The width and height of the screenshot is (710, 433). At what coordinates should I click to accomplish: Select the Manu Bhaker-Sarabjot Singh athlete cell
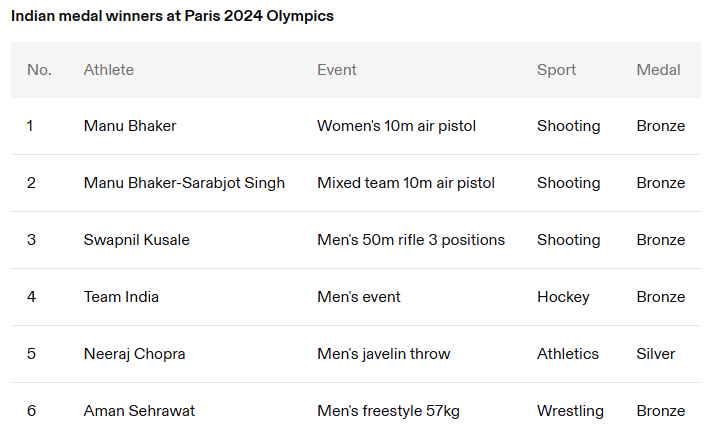point(184,183)
